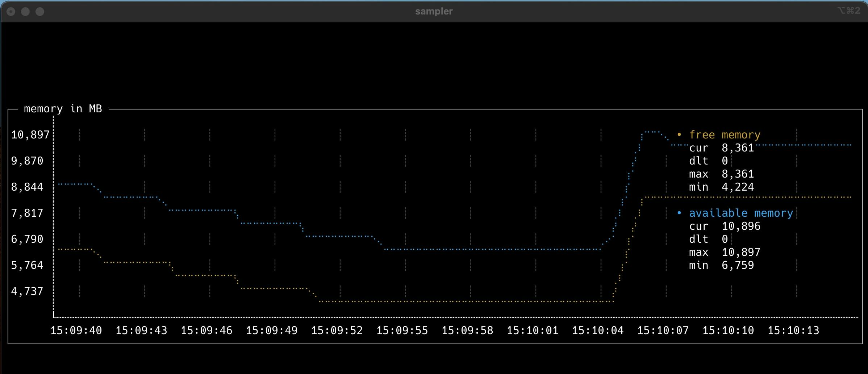Click the time label 15:09:52
Screen dimensions: 868x374
click(x=337, y=331)
